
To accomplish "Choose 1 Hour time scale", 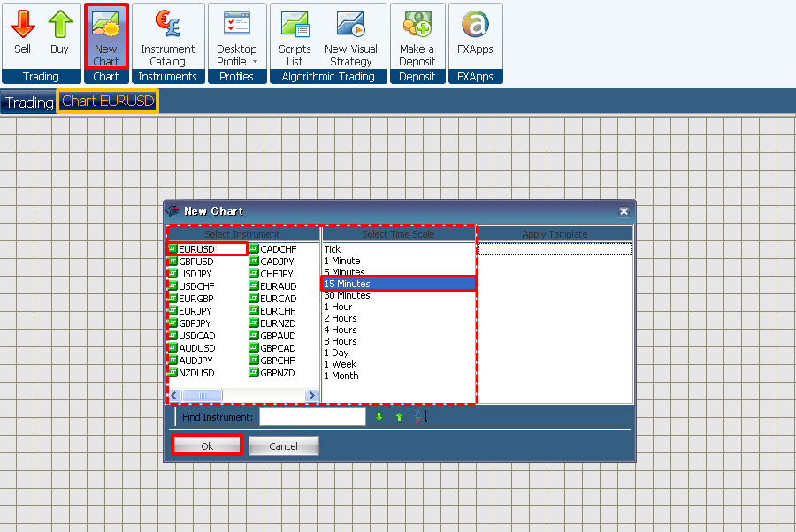I will tap(399, 307).
